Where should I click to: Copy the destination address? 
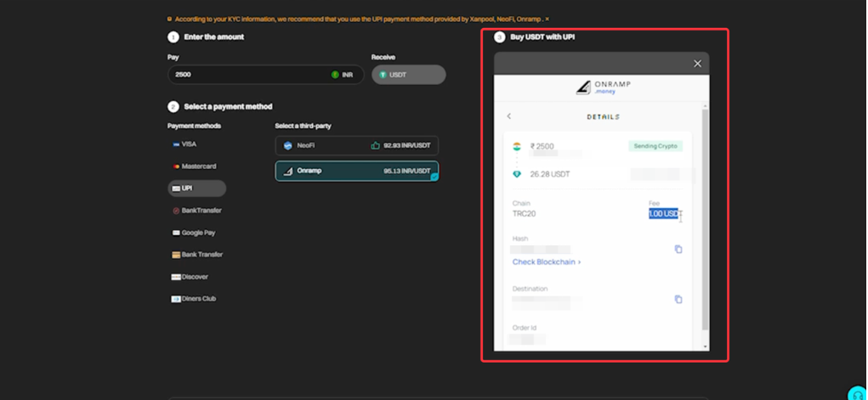(x=678, y=299)
